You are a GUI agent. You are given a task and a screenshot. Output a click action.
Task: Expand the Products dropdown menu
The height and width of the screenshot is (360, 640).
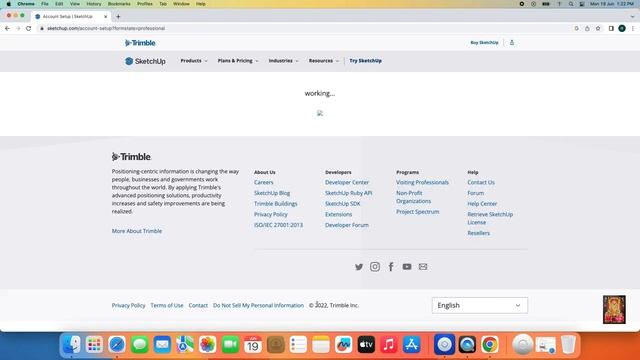(x=194, y=61)
